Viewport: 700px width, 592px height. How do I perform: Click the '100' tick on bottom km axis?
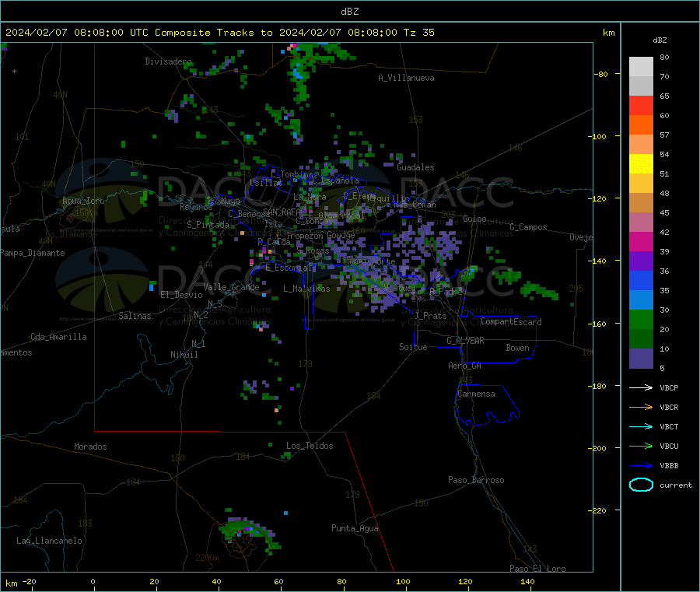(x=403, y=581)
